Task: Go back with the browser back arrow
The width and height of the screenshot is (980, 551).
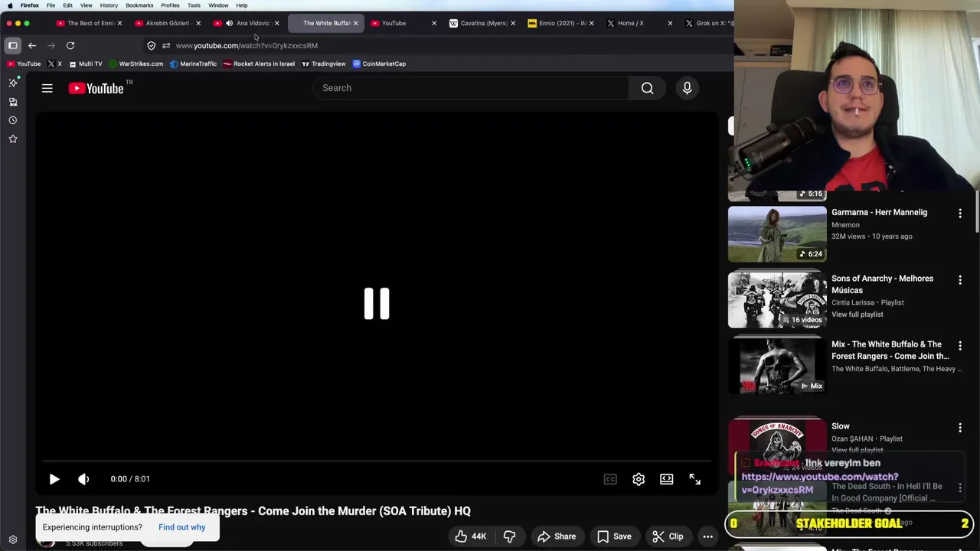Action: pyautogui.click(x=32, y=46)
